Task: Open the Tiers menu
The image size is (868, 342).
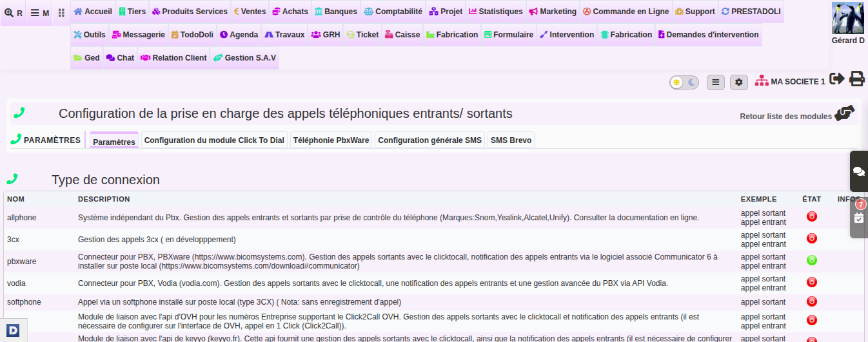Action: click(132, 12)
